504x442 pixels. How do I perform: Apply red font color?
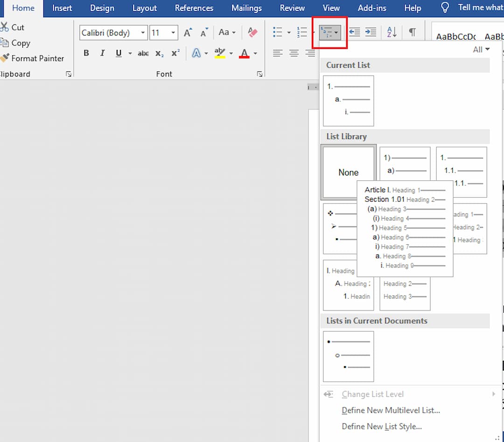tap(244, 53)
